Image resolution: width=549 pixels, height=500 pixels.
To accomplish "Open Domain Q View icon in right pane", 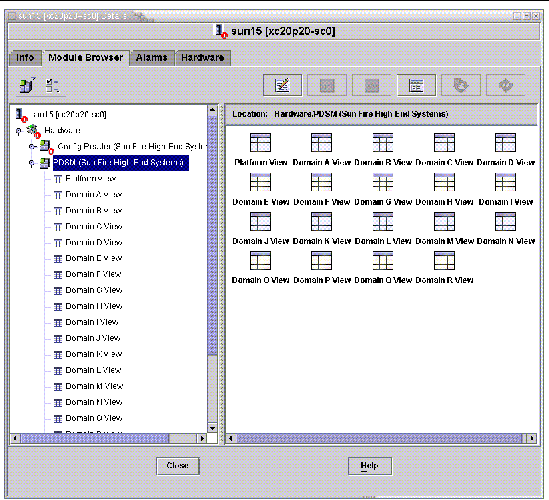I will pos(383,261).
